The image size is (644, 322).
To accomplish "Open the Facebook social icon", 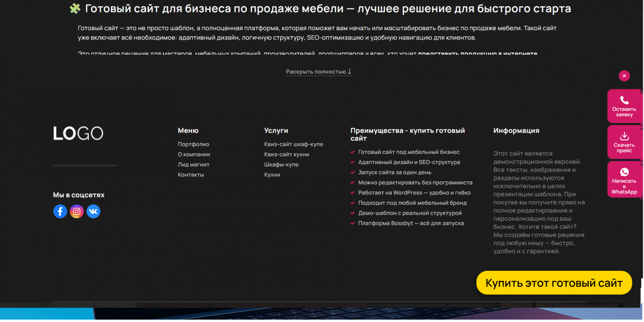I will [x=60, y=211].
